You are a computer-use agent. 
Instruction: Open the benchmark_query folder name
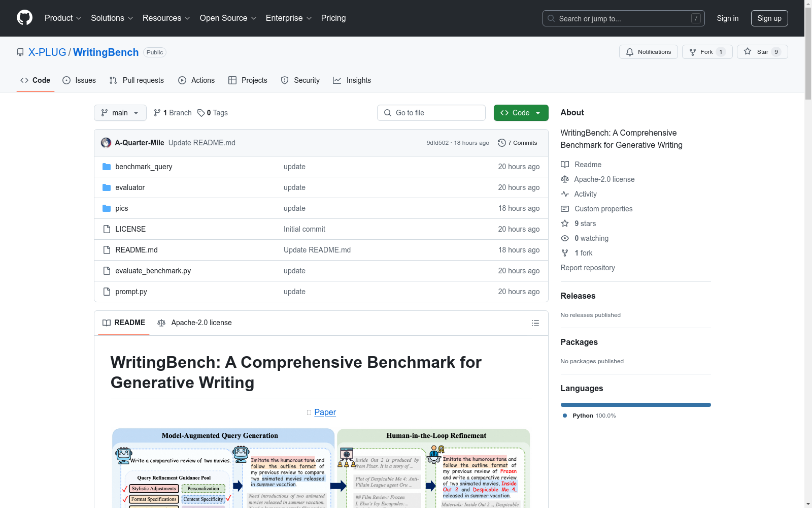click(x=144, y=167)
